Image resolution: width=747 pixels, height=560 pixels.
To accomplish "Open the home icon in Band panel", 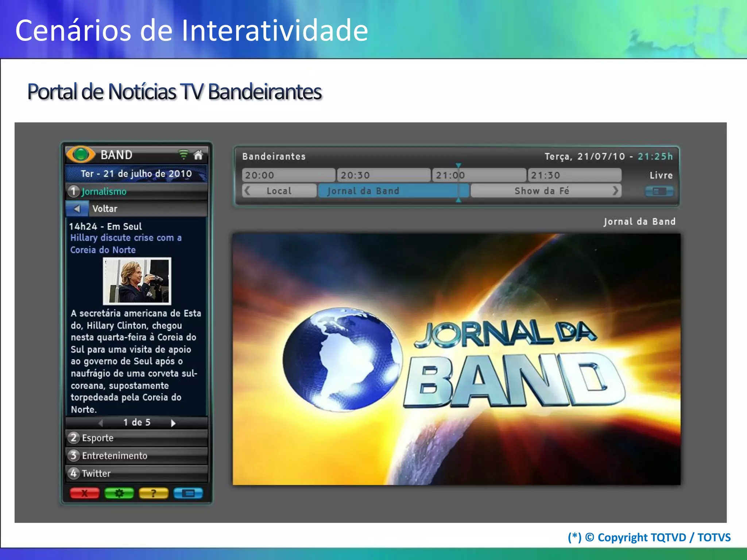I will pyautogui.click(x=198, y=155).
